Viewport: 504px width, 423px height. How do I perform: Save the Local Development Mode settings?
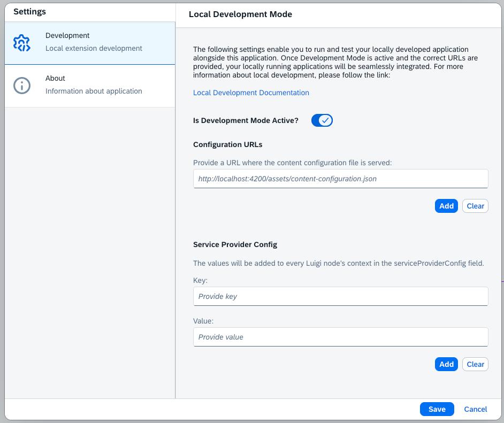click(437, 409)
